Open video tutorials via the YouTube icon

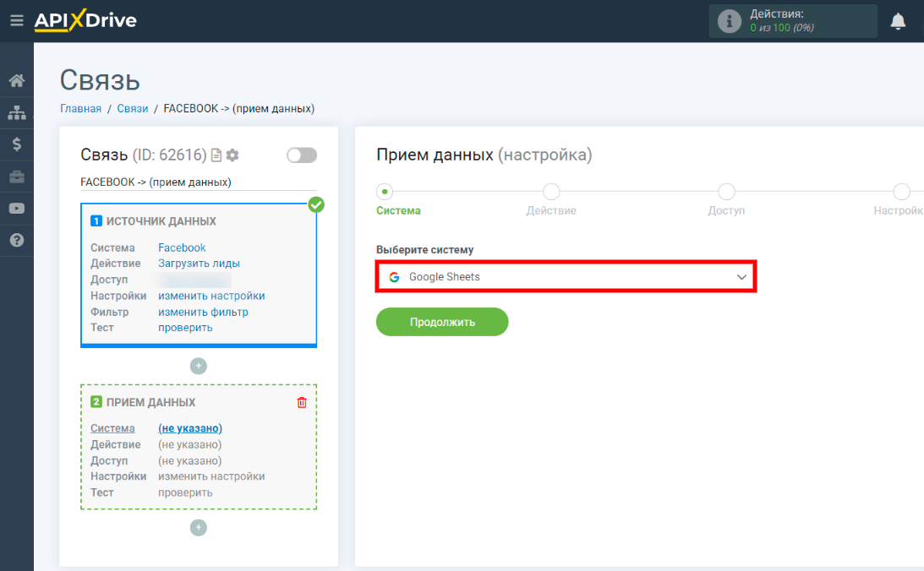[16, 209]
